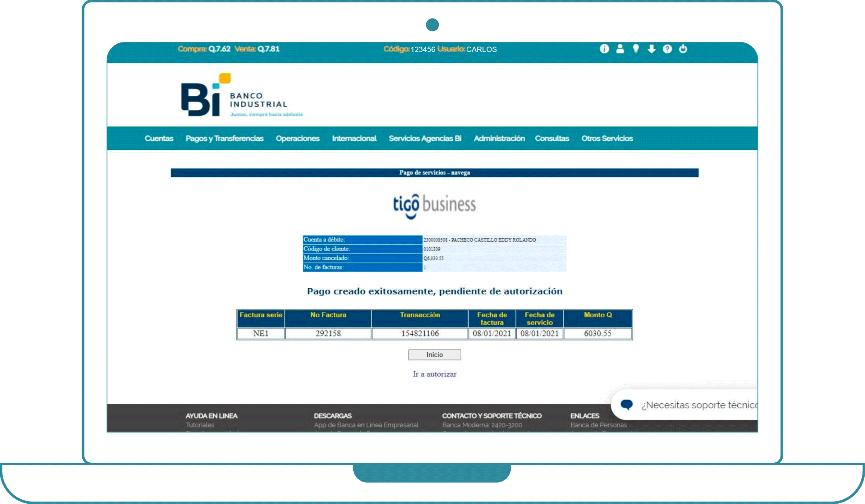Open the Cuentas menu
The height and width of the screenshot is (504, 865).
coord(159,139)
